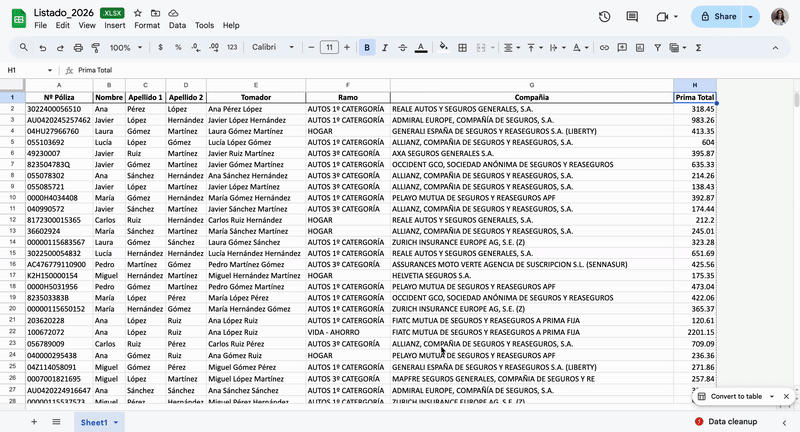Viewport: 800px width, 432px height.
Task: Increase decimal places
Action: click(x=214, y=47)
